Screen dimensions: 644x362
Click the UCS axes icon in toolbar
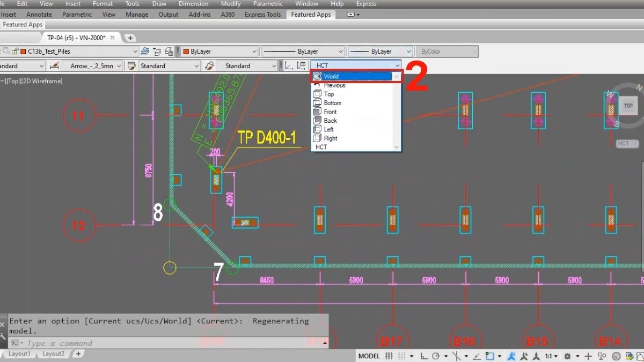[x=289, y=65]
